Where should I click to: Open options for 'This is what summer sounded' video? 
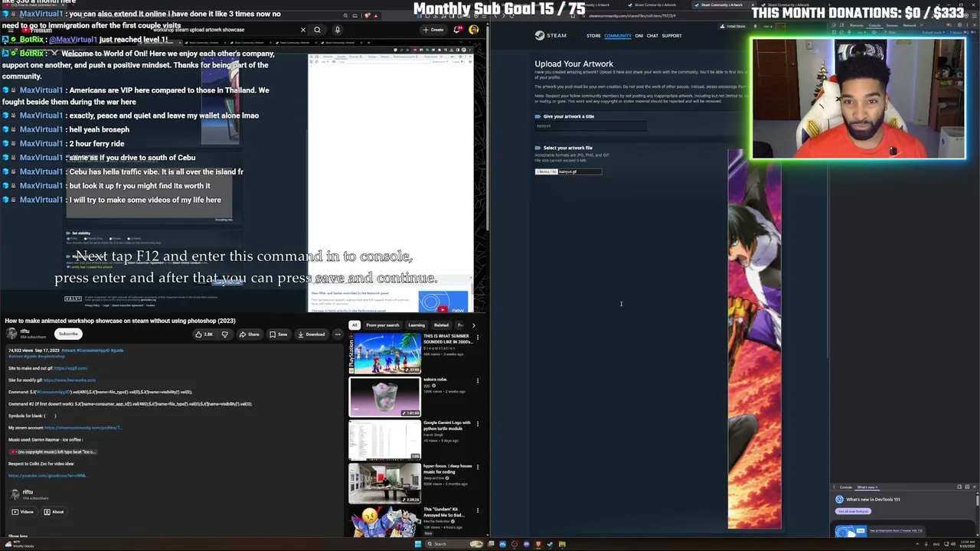click(477, 337)
